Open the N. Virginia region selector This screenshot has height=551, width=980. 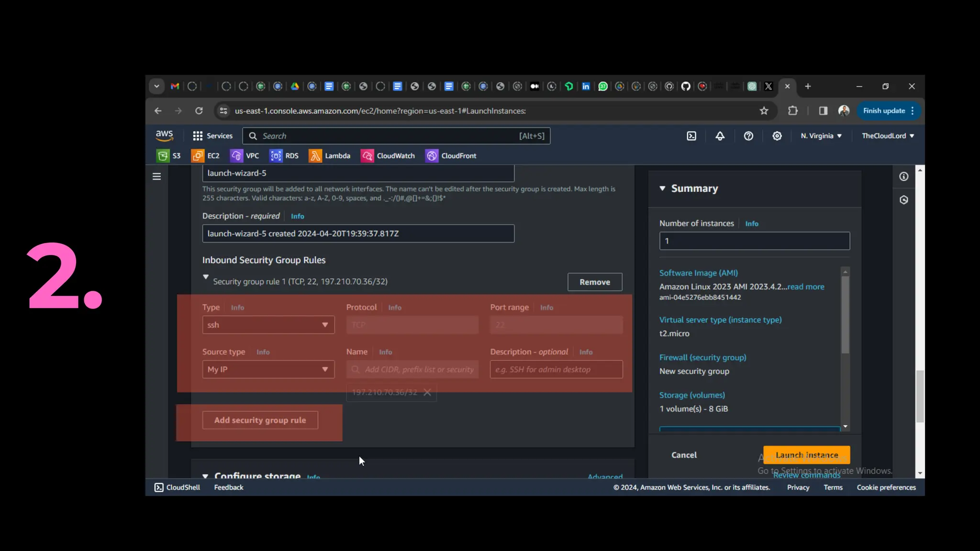(x=821, y=136)
